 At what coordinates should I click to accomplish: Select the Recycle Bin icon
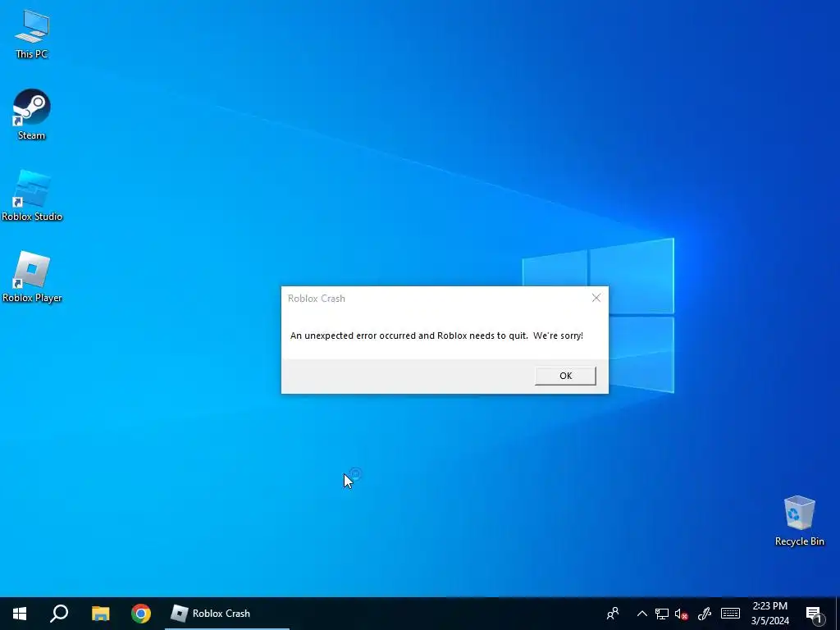799,521
